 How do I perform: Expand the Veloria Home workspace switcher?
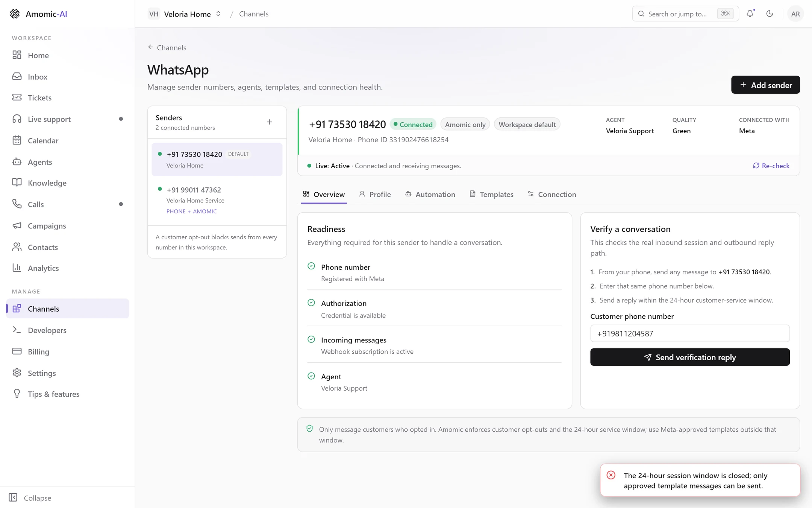[185, 14]
